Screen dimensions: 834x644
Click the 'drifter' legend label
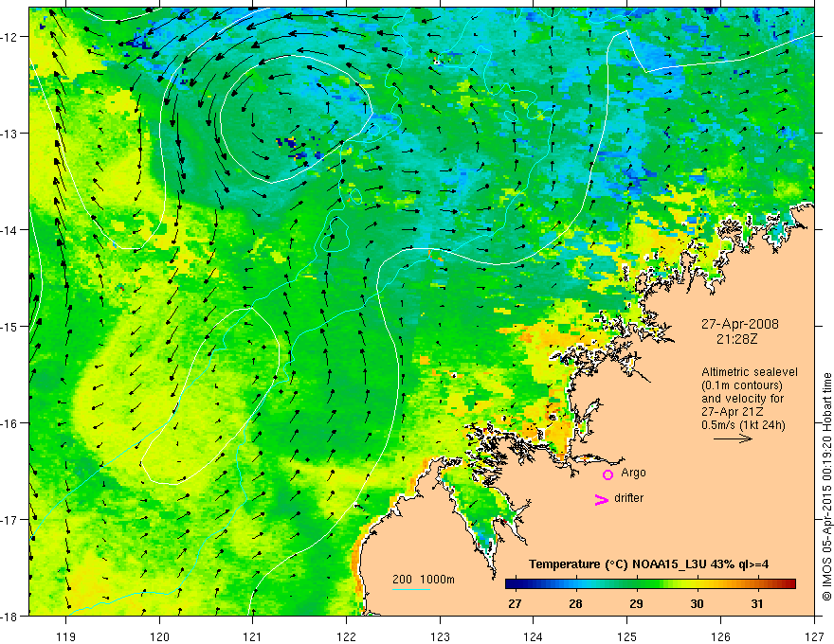(628, 498)
